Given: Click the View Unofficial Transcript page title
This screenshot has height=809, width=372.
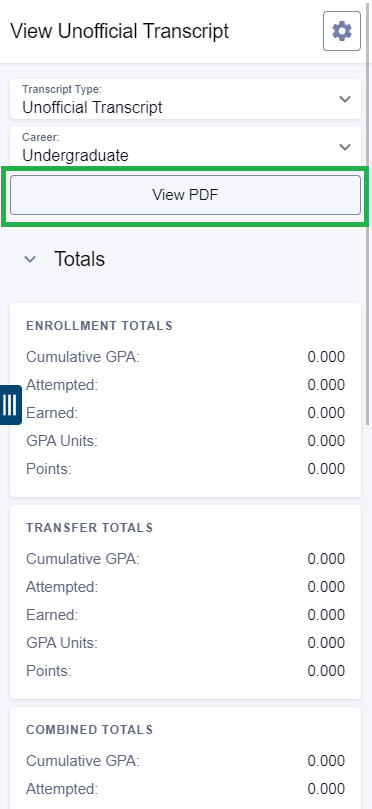Looking at the screenshot, I should 120,31.
